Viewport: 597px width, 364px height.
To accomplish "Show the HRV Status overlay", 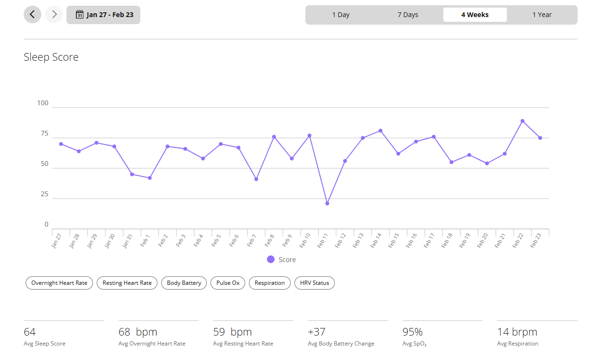I will pos(314,283).
